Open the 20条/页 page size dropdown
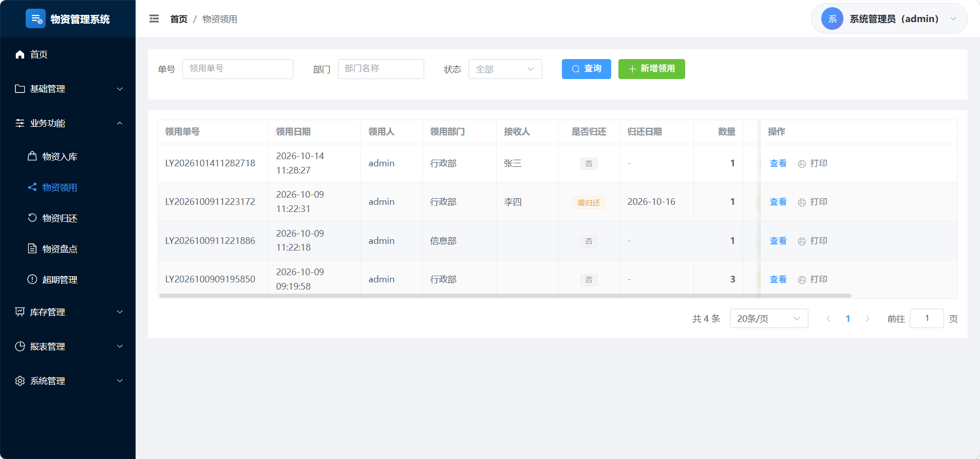 point(769,318)
